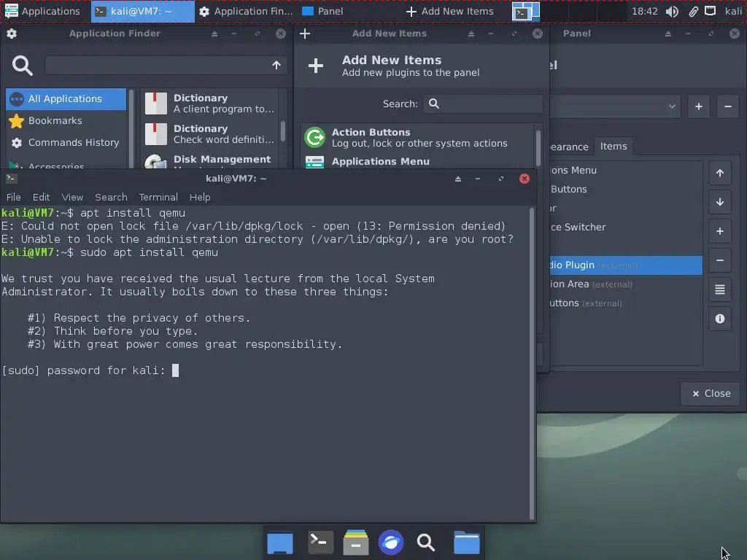747x560 pixels.
Task: Move selected item up in Panel window
Action: coord(720,174)
